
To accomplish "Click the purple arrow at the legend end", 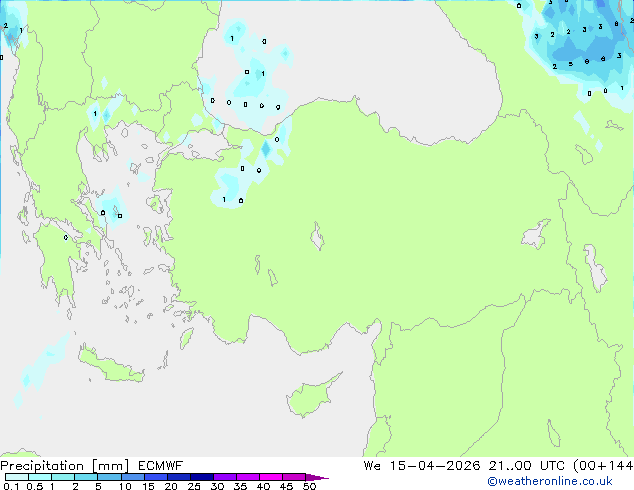I will click(x=317, y=477).
